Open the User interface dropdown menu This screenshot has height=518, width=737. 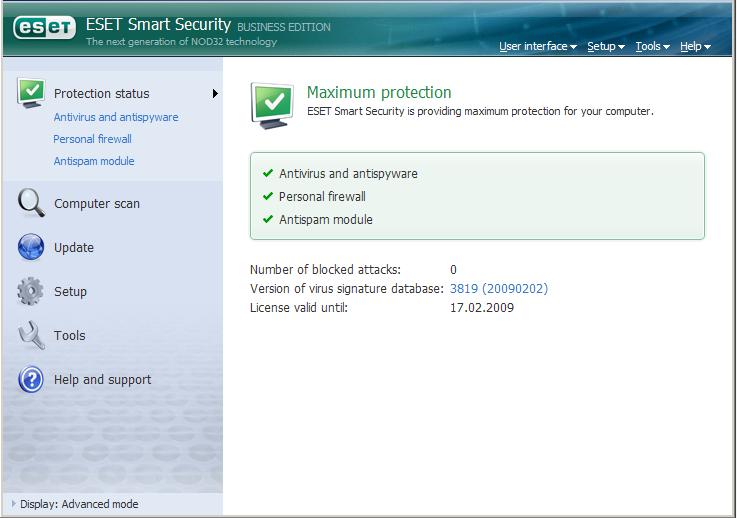pos(538,46)
